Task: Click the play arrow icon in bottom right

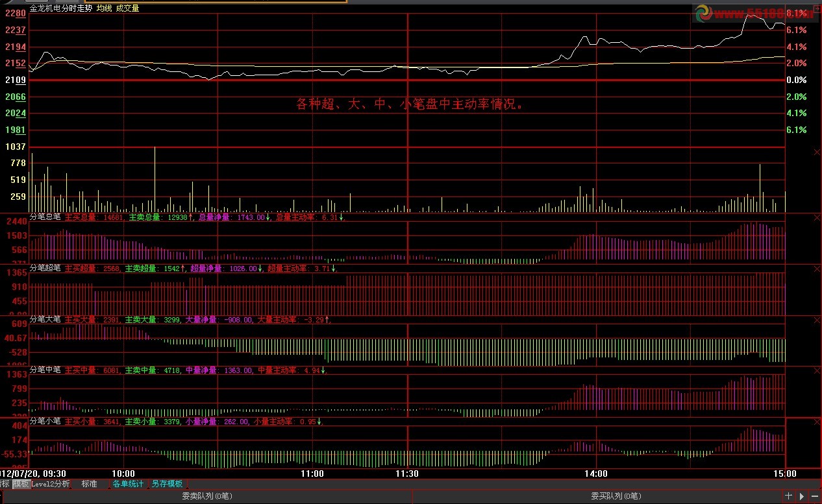Action: (801, 494)
